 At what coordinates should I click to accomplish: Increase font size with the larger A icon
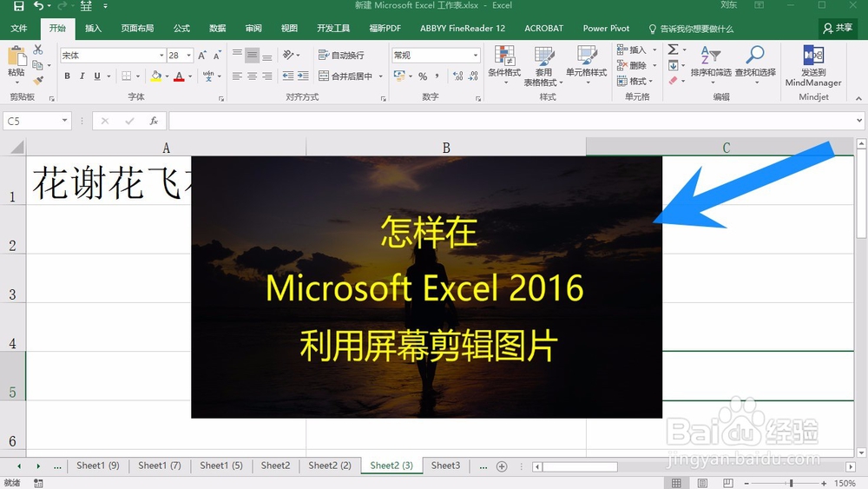click(x=202, y=56)
